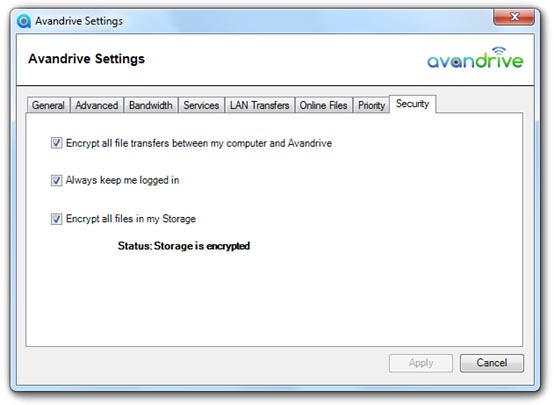Click the Always keep me logged in label
This screenshot has height=405, width=554.
122,180
